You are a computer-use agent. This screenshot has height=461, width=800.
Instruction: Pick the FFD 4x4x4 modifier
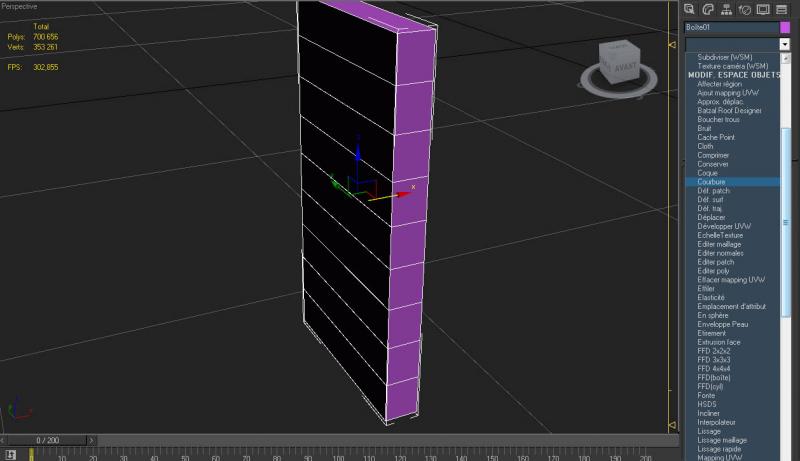pyautogui.click(x=714, y=368)
